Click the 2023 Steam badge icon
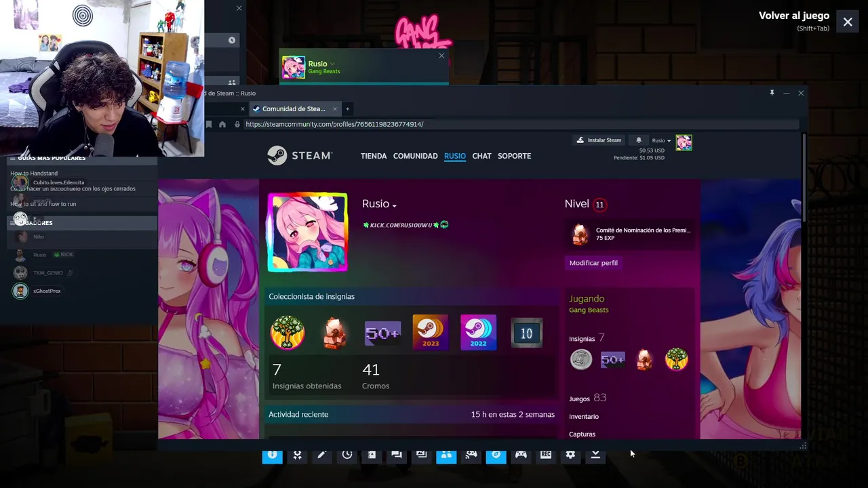 431,333
